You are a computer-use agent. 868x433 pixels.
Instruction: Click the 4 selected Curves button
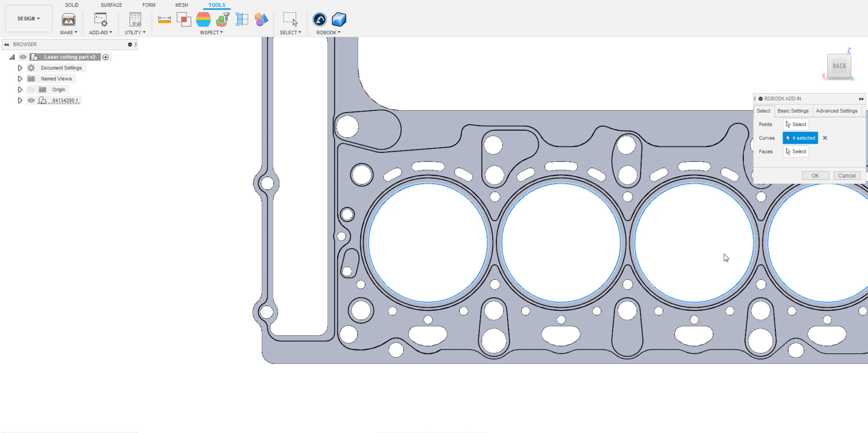tap(800, 138)
